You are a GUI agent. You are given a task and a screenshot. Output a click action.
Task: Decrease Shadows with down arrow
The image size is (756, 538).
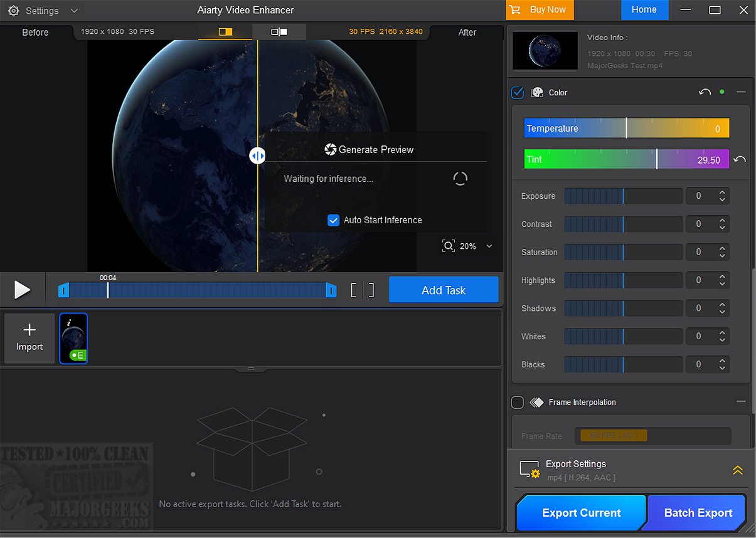point(722,312)
